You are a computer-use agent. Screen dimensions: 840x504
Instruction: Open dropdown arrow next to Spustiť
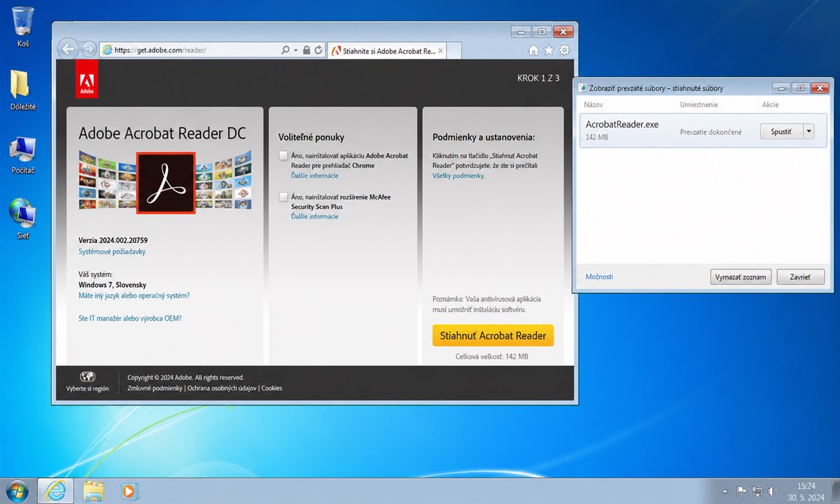click(x=808, y=132)
